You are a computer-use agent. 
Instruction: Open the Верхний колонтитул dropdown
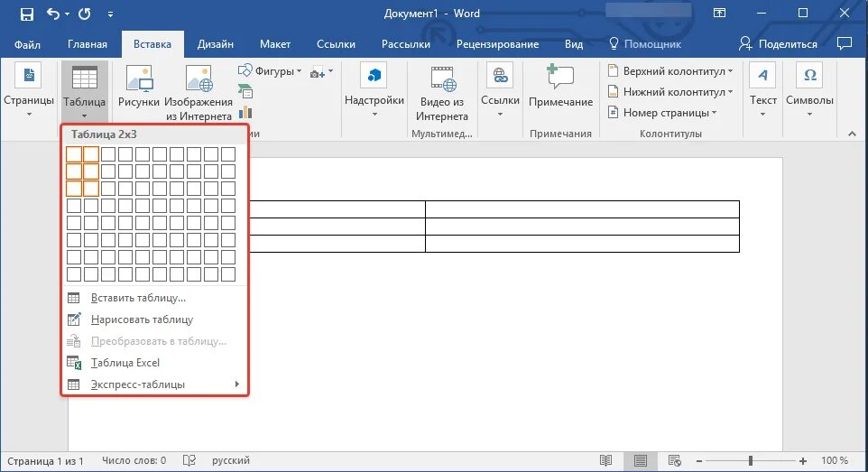(669, 71)
